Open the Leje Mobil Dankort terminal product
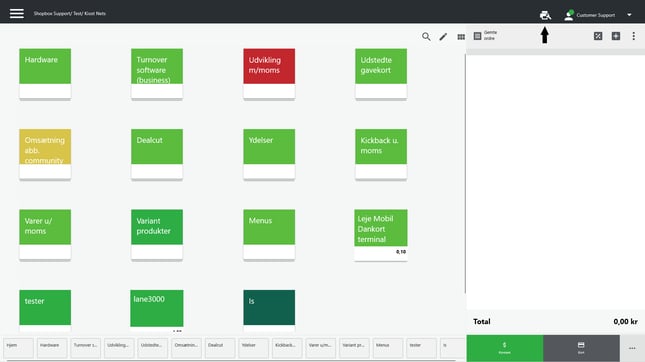The image size is (645, 362). pos(381,234)
